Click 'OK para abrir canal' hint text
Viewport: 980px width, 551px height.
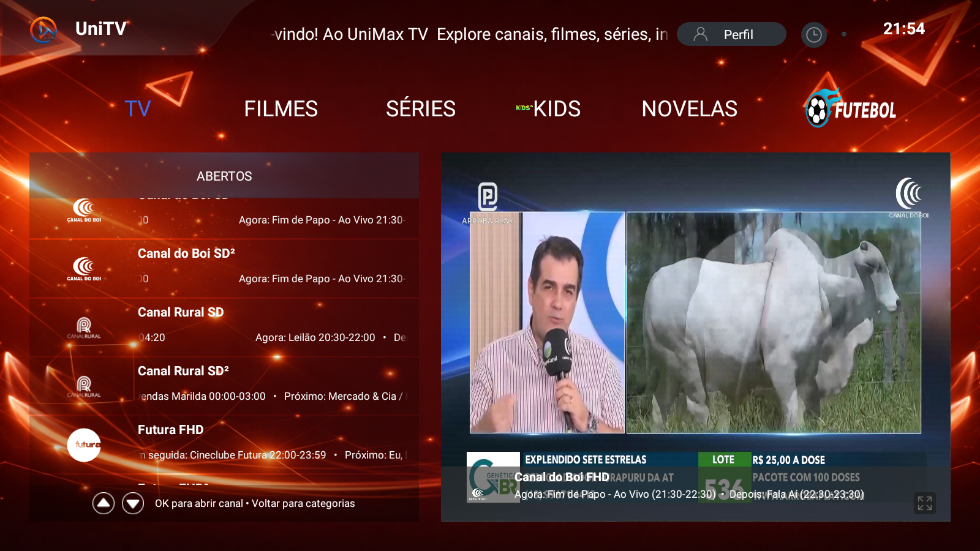coord(198,503)
